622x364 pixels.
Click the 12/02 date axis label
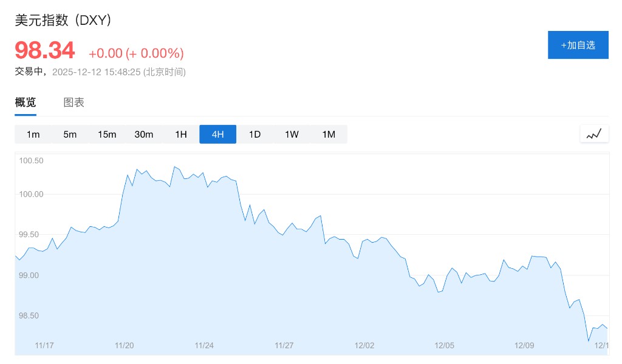364,345
